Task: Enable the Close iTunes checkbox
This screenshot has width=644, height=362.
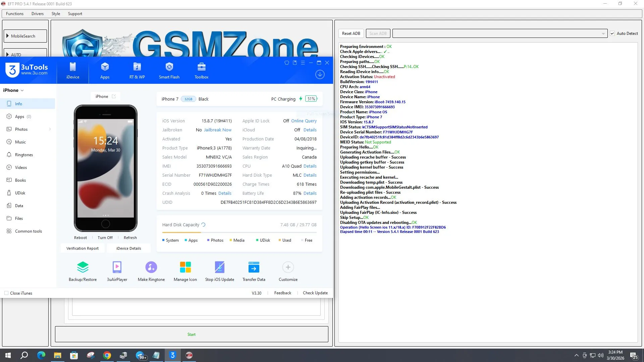Action: 6,293
